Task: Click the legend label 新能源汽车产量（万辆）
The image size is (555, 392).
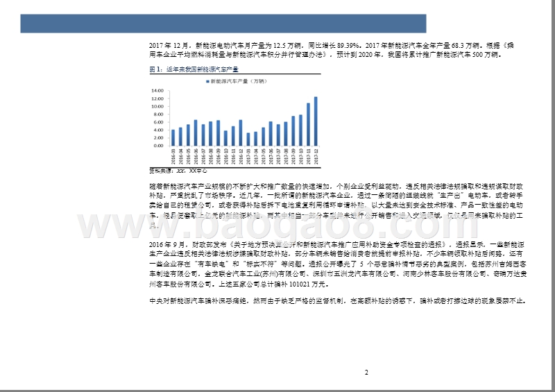Action: click(x=239, y=81)
